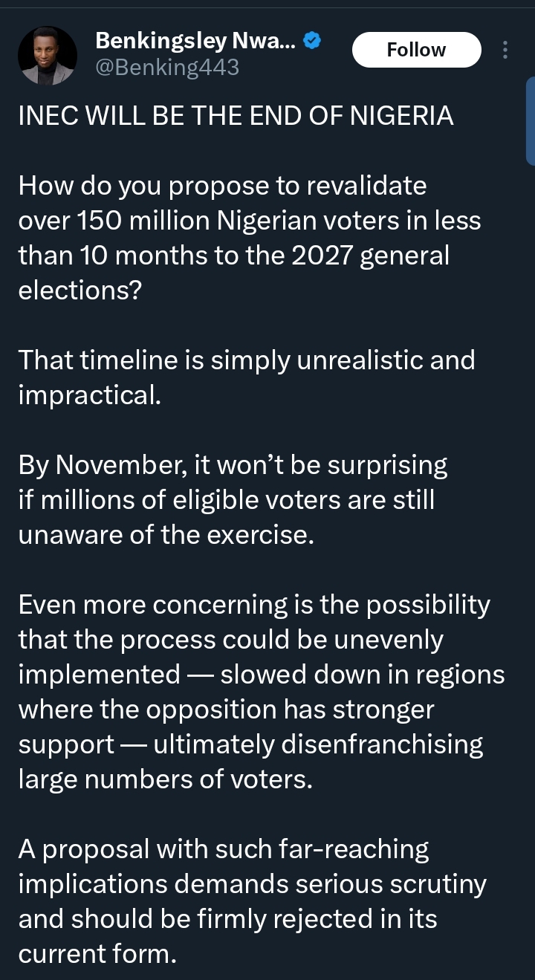The width and height of the screenshot is (535, 980).
Task: Click the text beginning That timeline is simply unrealistic
Action: pyautogui.click(x=245, y=377)
